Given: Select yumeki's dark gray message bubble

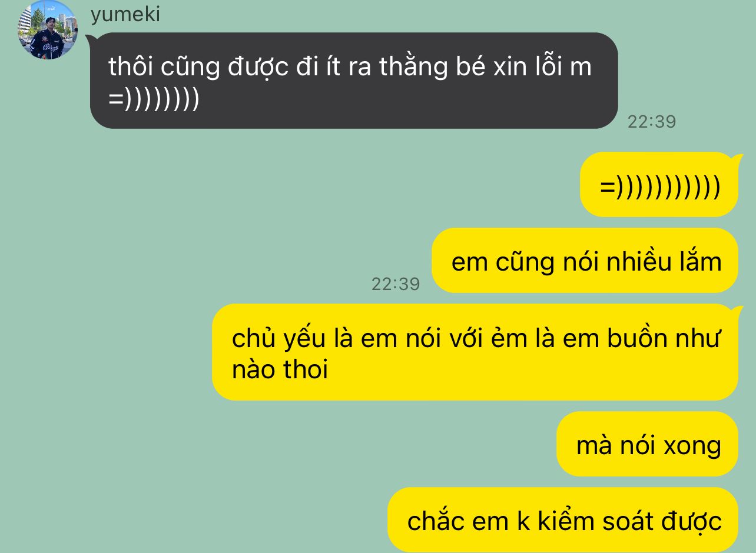Looking at the screenshot, I should coord(353,81).
